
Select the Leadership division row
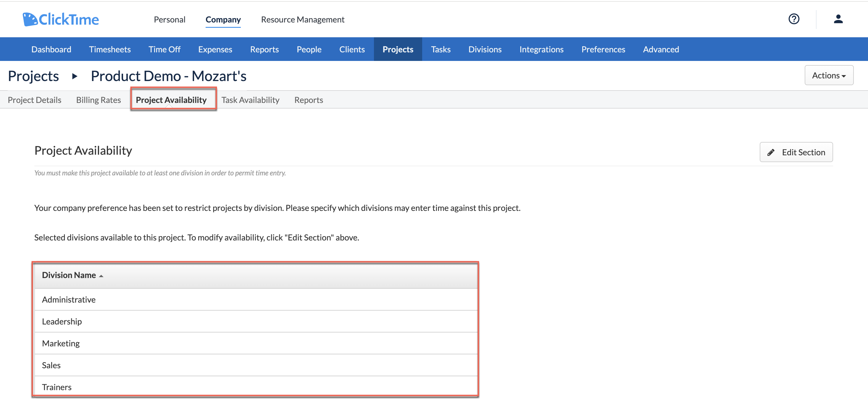(x=256, y=322)
